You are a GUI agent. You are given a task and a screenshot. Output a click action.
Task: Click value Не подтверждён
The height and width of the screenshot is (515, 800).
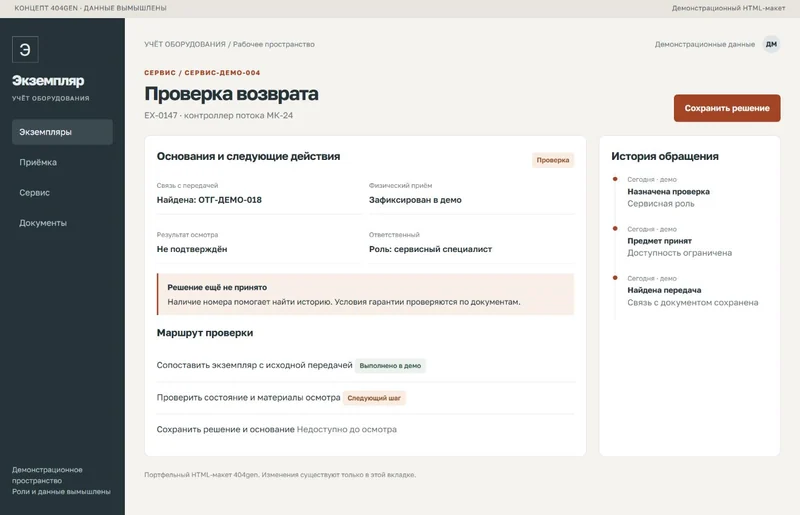point(192,249)
